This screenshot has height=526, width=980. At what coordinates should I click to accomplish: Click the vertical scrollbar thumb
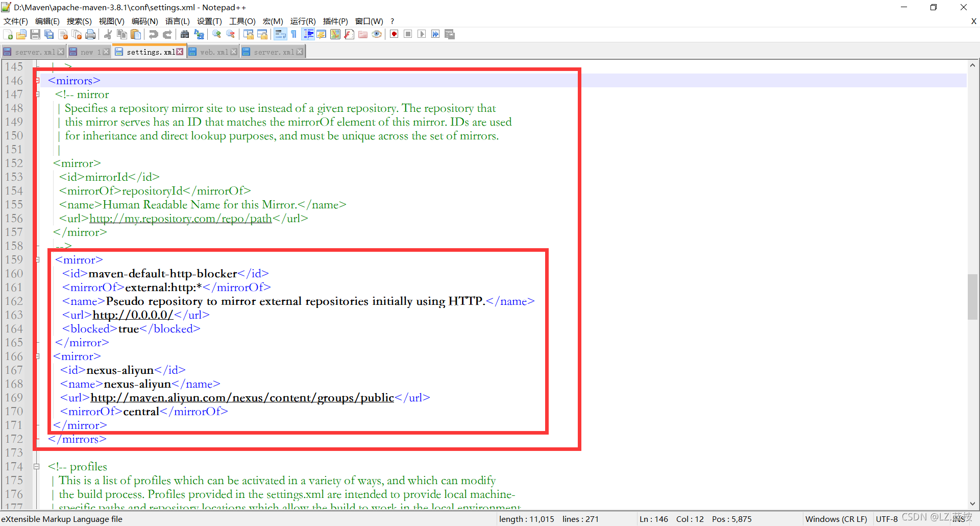(972, 297)
